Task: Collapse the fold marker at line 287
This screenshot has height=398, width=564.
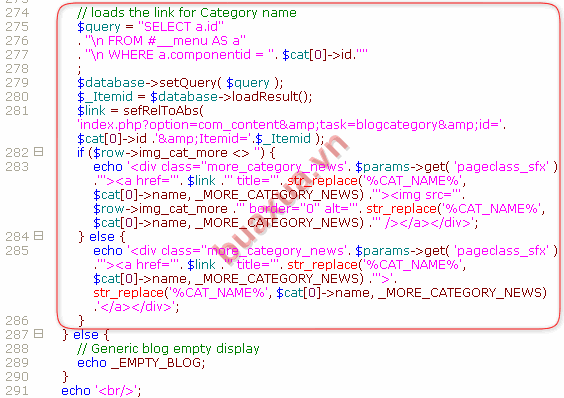Action: point(38,334)
